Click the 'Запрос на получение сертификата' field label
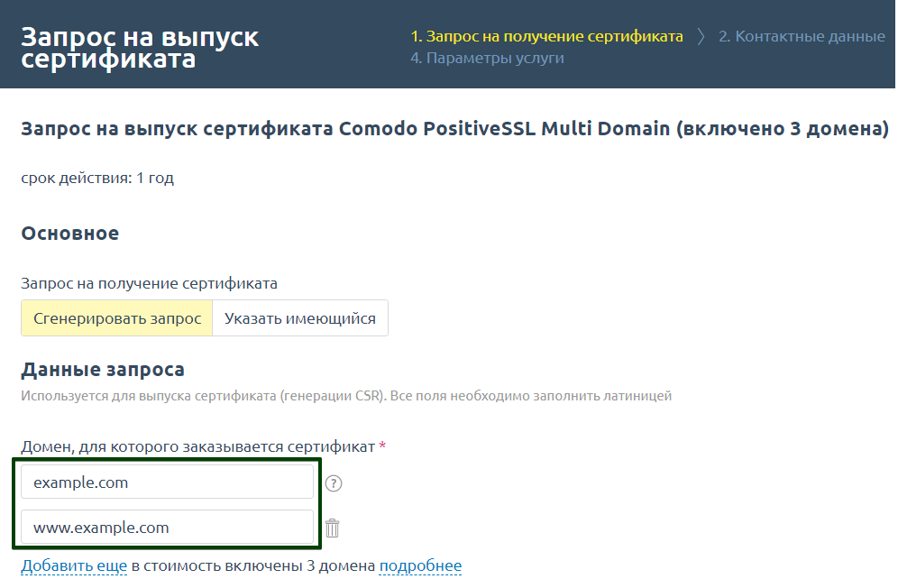 coord(149,283)
